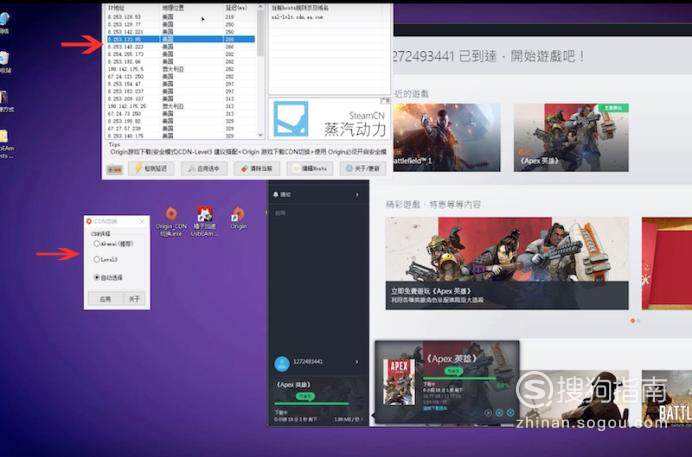Open the 《Apex 英雄》 recent game tile
This screenshot has width=692, height=457.
pyautogui.click(x=571, y=138)
